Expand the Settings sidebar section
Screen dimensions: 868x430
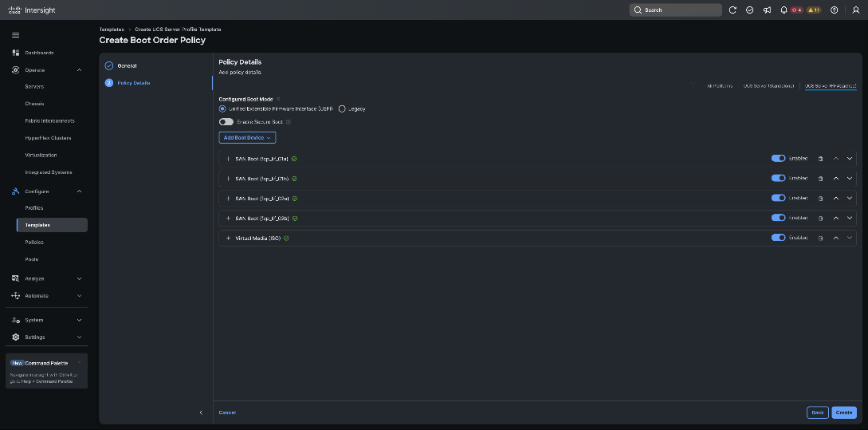(79, 337)
